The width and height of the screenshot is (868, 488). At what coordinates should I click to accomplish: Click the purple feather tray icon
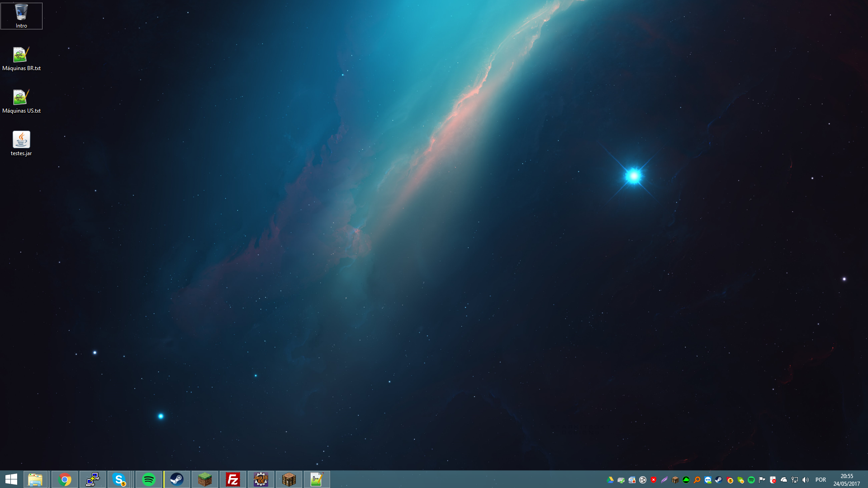click(664, 480)
